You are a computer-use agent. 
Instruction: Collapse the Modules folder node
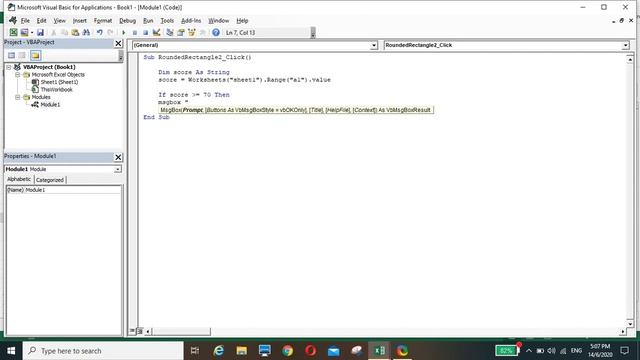pos(18,97)
